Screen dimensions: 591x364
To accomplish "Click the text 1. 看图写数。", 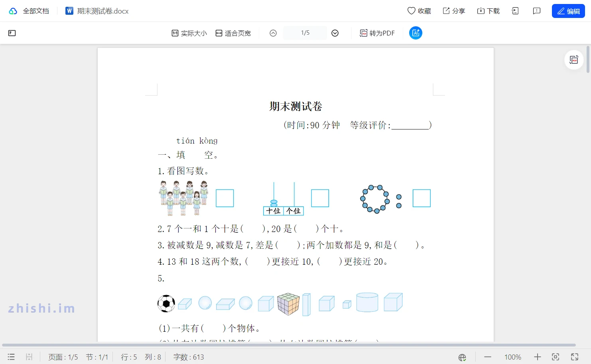I will coord(183,171).
